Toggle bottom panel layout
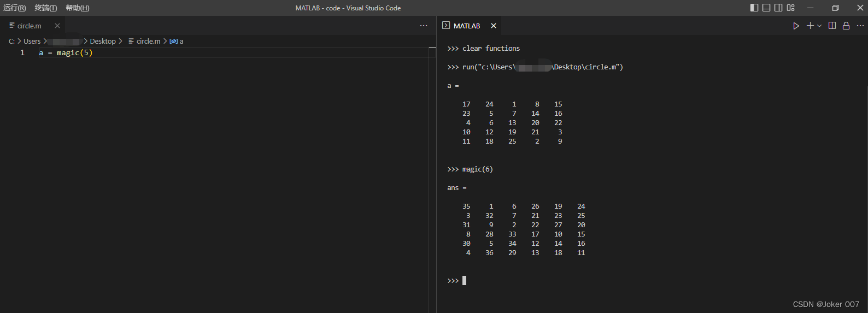868x313 pixels. tap(766, 8)
